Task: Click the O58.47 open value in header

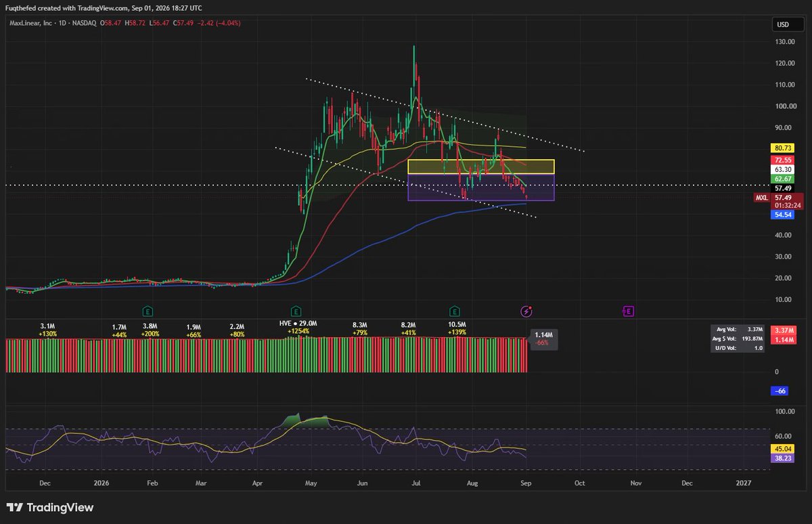Action: (111, 23)
